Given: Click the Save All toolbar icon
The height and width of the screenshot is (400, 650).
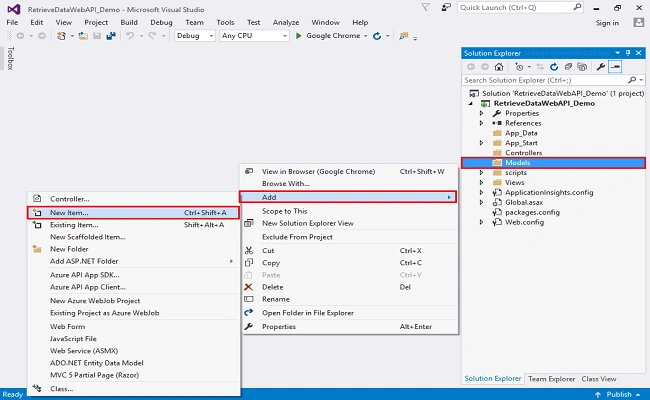Looking at the screenshot, I should [x=111, y=36].
